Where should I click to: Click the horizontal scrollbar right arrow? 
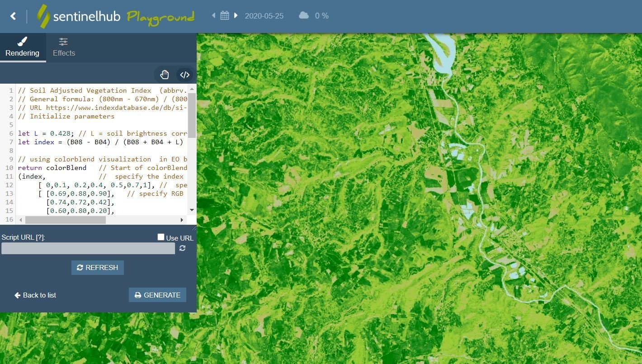(182, 220)
